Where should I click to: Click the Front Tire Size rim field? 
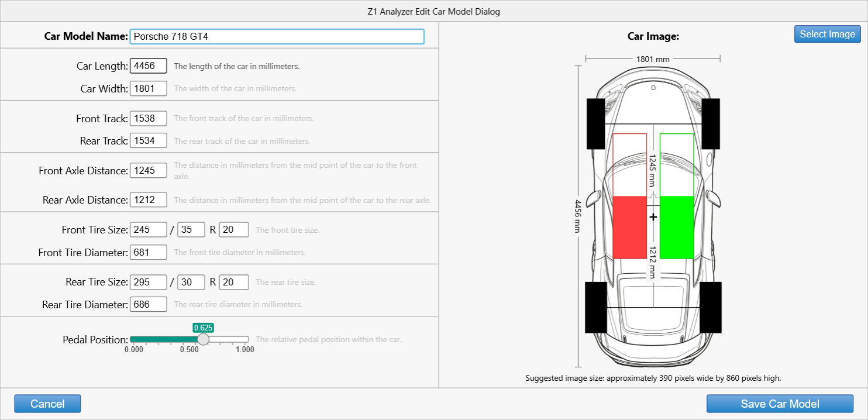(x=234, y=230)
